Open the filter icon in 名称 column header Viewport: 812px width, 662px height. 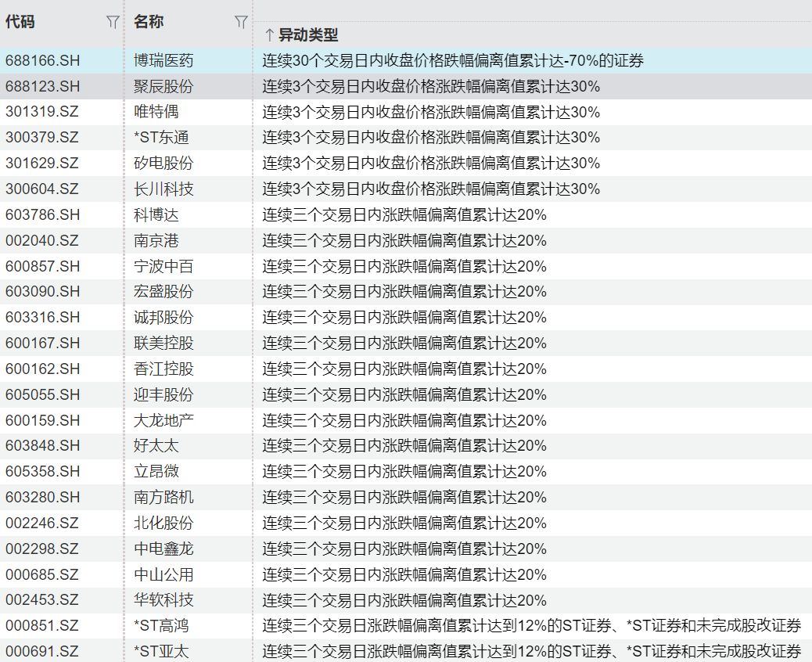tap(241, 22)
